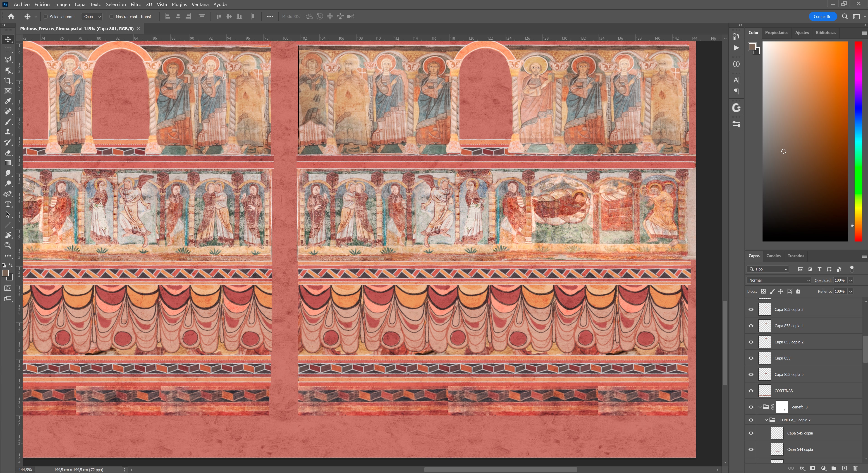The width and height of the screenshot is (868, 473).
Task: Click the hue spectrum slider bar
Action: pyautogui.click(x=858, y=142)
